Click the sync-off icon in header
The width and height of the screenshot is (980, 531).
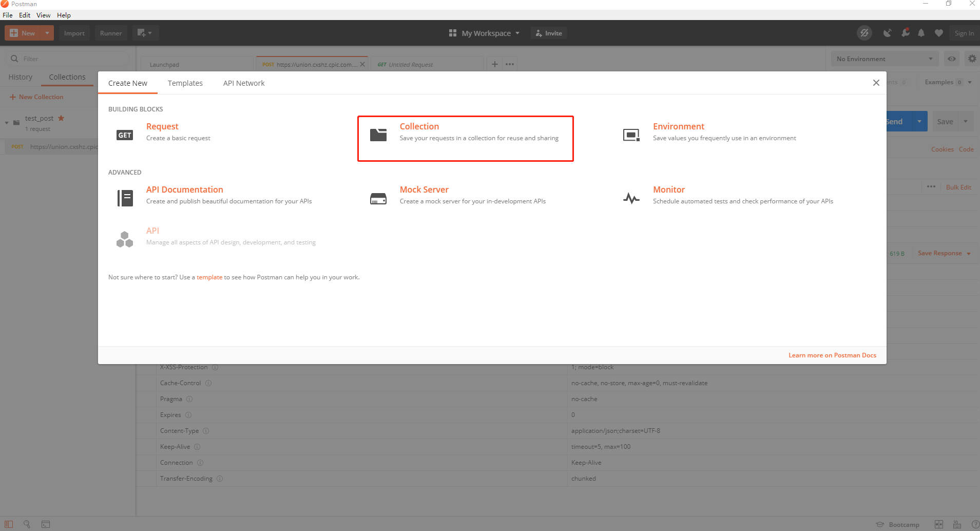click(864, 33)
